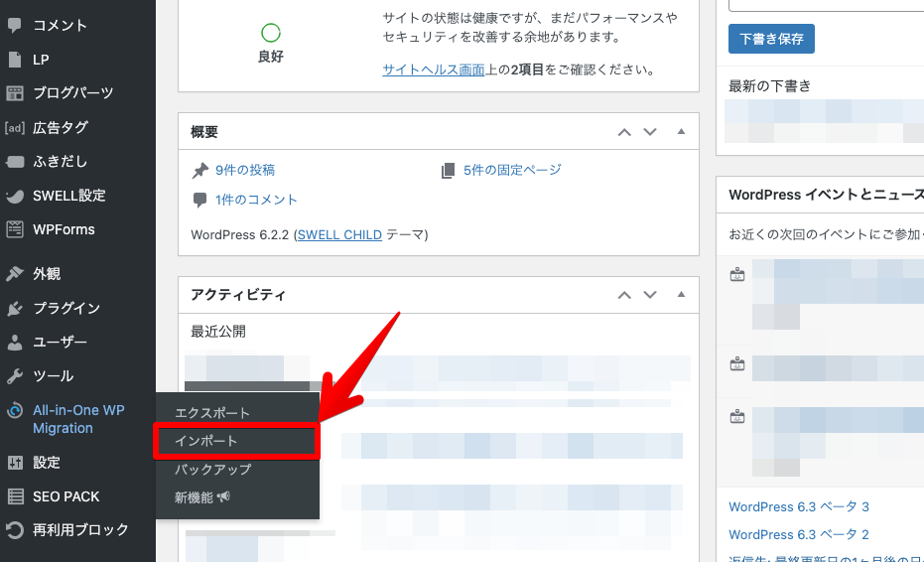Open the 1件のコメント link
The height and width of the screenshot is (562, 924).
256,200
